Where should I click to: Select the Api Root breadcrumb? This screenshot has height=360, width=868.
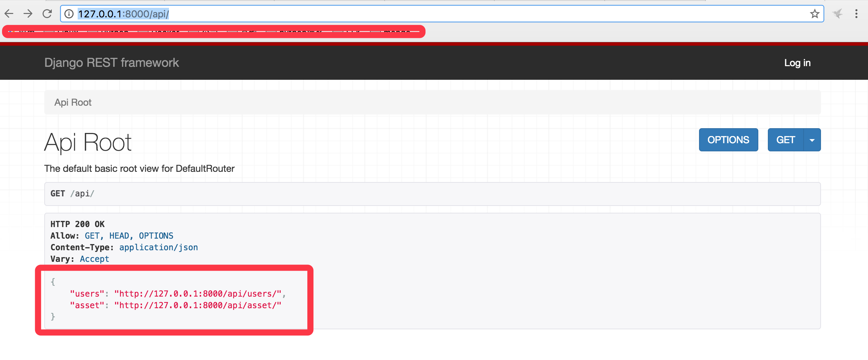(73, 102)
